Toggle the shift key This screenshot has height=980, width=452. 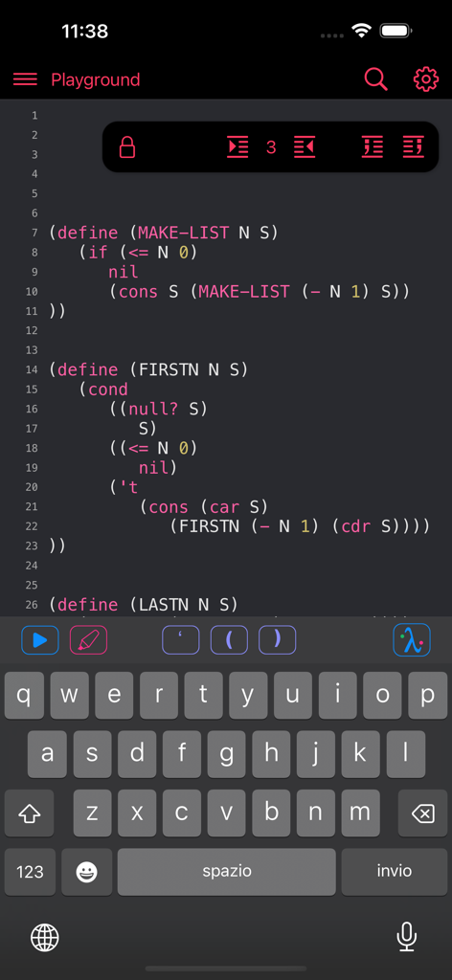[30, 813]
